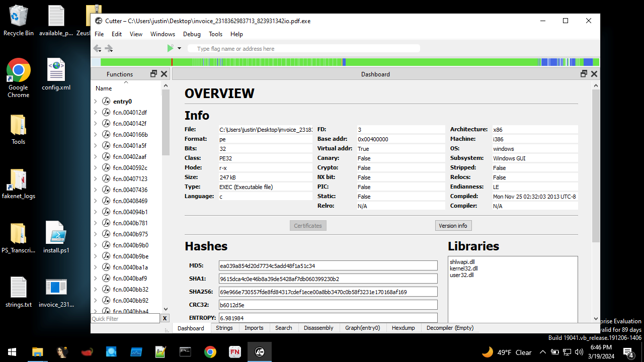The width and height of the screenshot is (644, 362).
Task: Switch to the Hexdump tab
Action: click(x=403, y=328)
